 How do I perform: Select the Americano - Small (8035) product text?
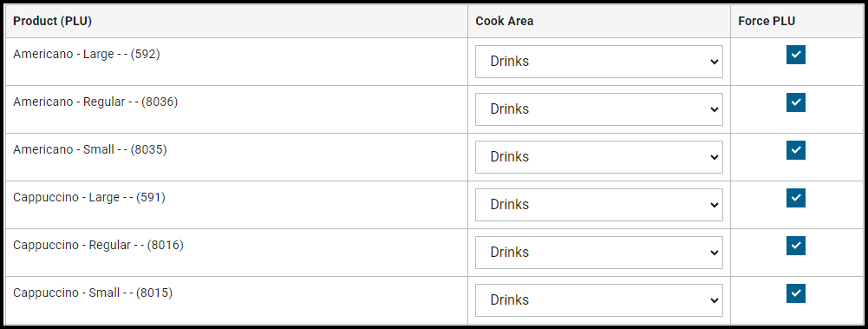coord(89,149)
